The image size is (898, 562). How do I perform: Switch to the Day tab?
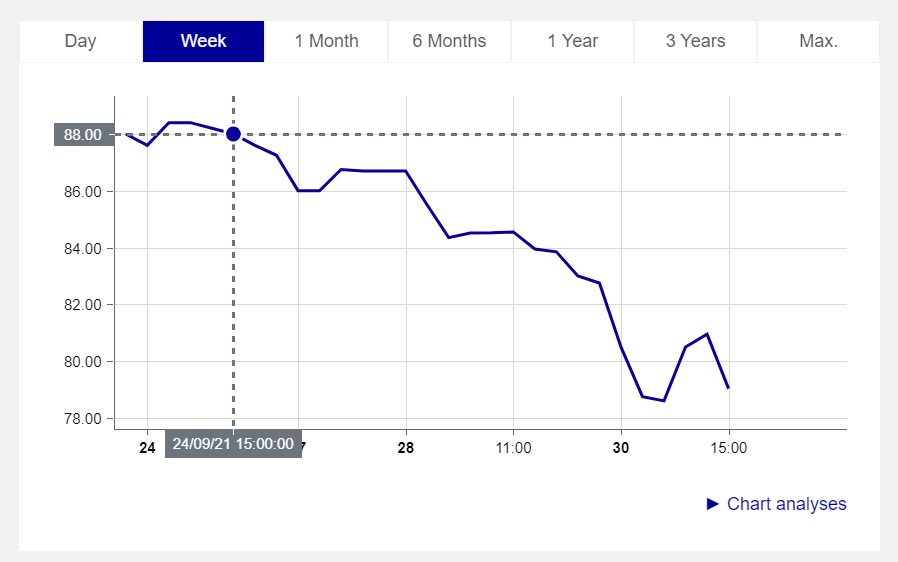tap(80, 41)
